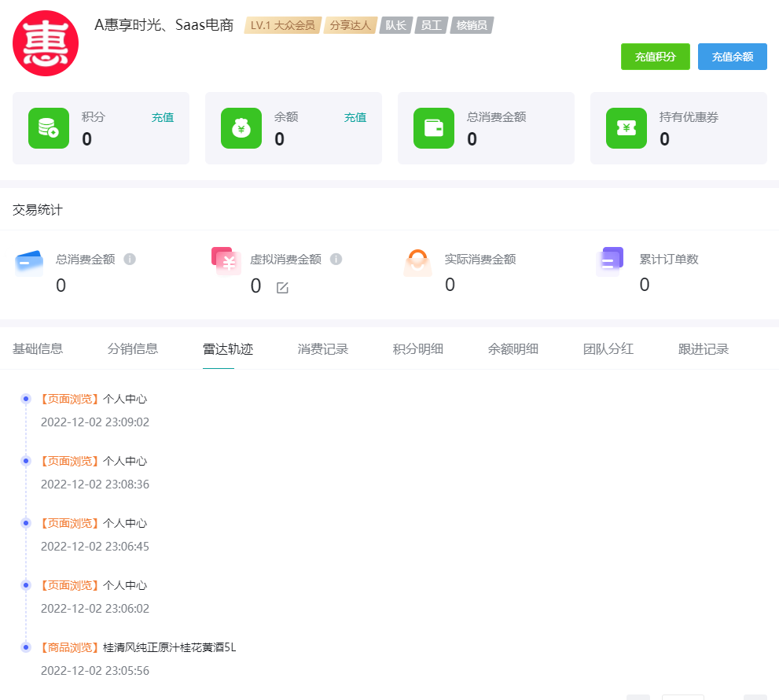The image size is (779, 700).
Task: Open the 消费记录 tab
Action: (322, 348)
